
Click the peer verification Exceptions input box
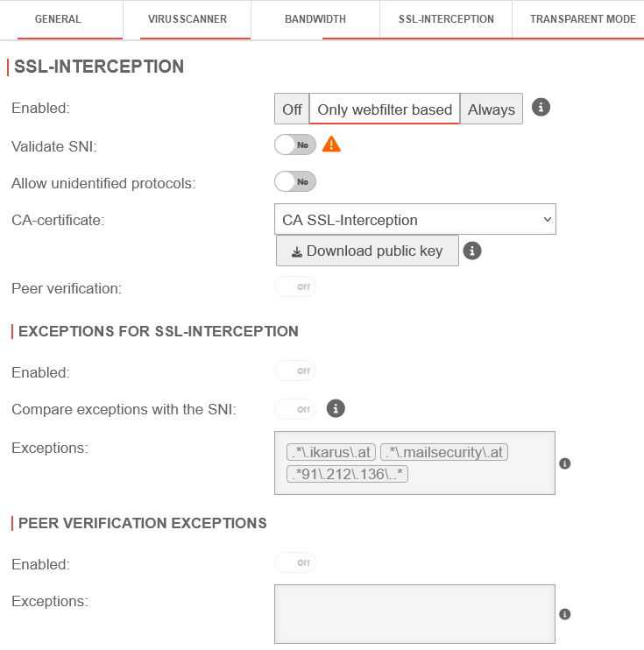click(414, 614)
